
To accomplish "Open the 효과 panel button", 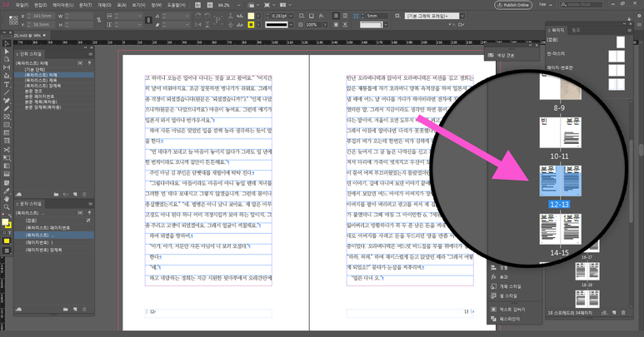I will [500, 277].
